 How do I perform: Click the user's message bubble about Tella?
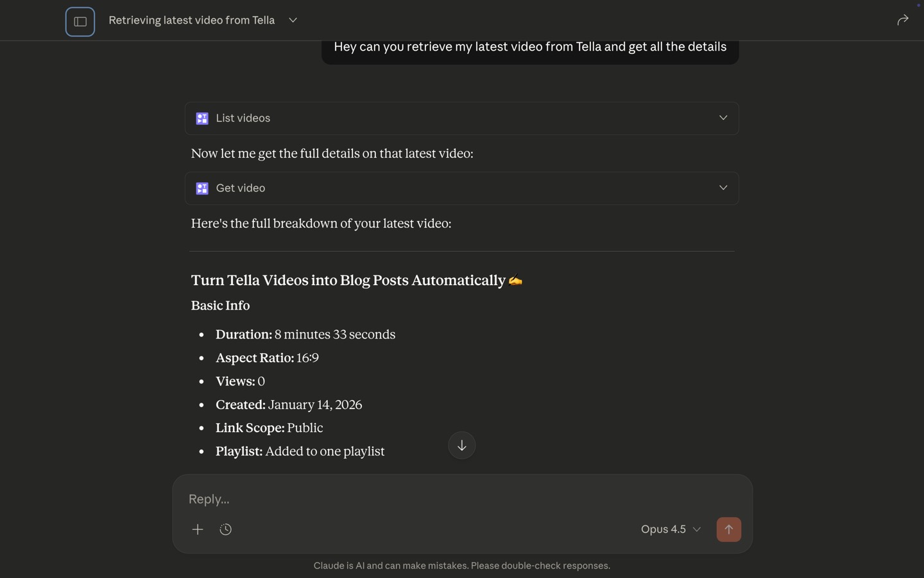pyautogui.click(x=529, y=46)
